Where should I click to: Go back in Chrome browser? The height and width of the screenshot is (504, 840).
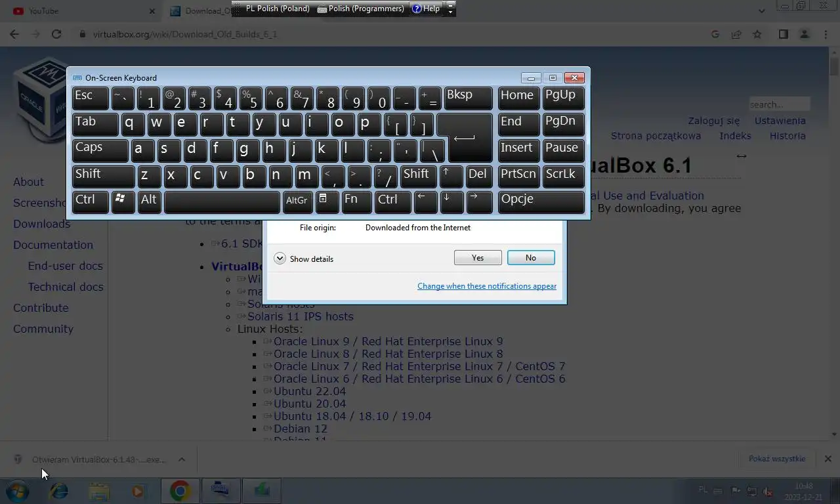pyautogui.click(x=14, y=34)
